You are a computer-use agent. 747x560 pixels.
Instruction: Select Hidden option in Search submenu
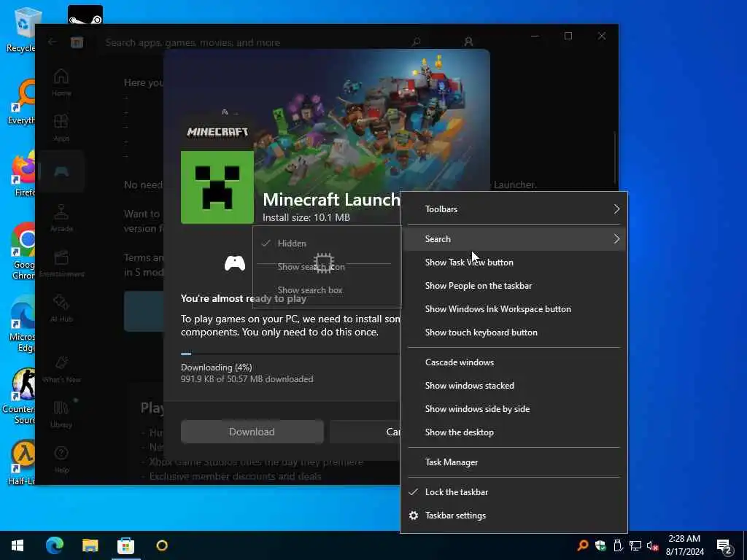tap(327, 244)
